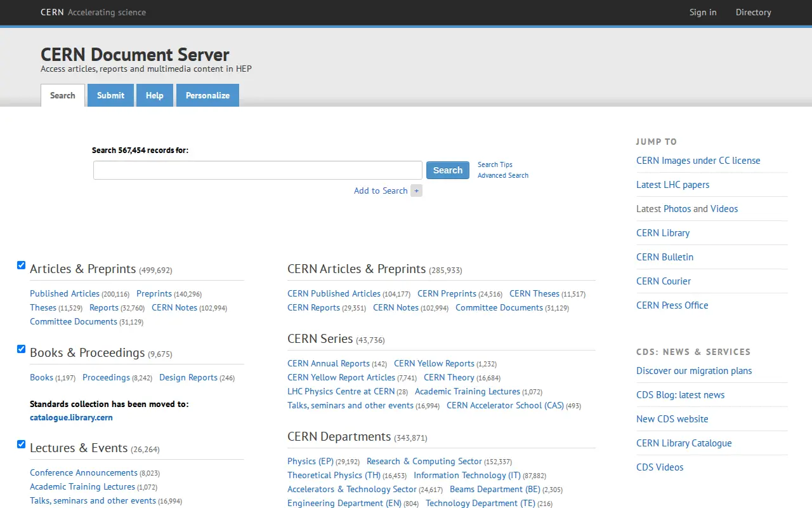This screenshot has height=508, width=812.
Task: Open Advanced Search
Action: [x=503, y=175]
